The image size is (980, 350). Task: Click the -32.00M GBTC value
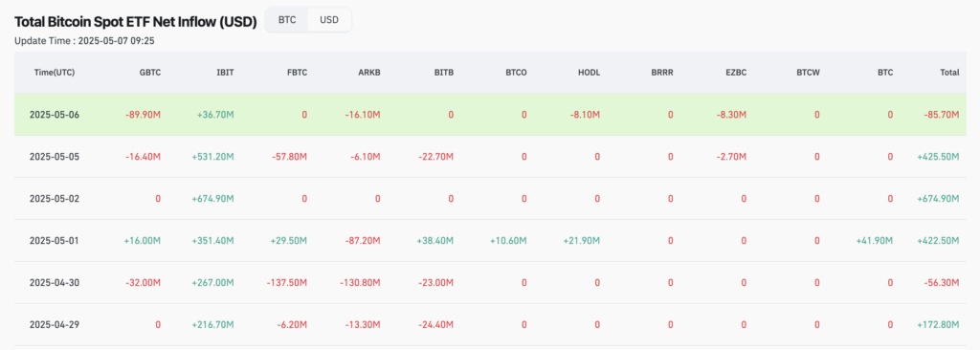[144, 282]
